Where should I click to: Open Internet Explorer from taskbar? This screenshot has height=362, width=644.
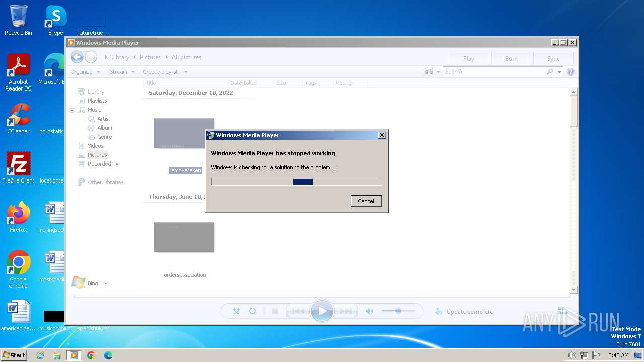[x=40, y=355]
